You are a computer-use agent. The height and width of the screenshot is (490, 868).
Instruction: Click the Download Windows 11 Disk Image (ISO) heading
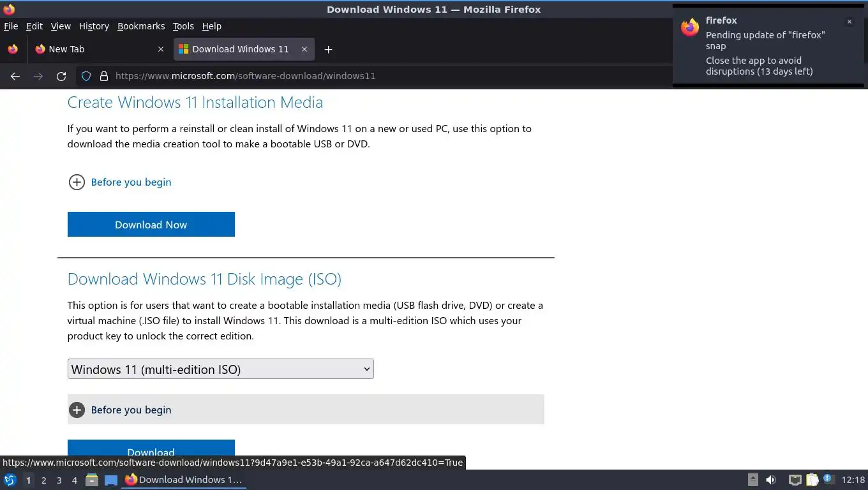(x=204, y=279)
